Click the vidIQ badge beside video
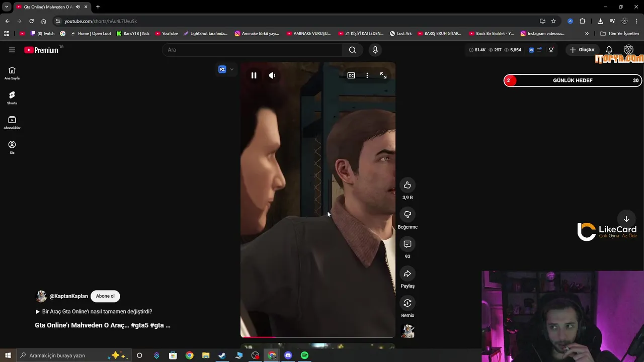644x362 pixels. pyautogui.click(x=222, y=69)
